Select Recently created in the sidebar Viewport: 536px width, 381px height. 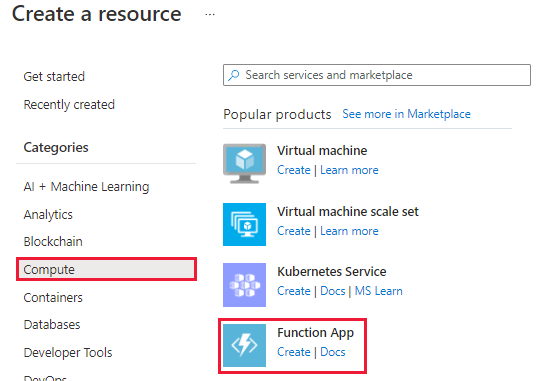[69, 105]
